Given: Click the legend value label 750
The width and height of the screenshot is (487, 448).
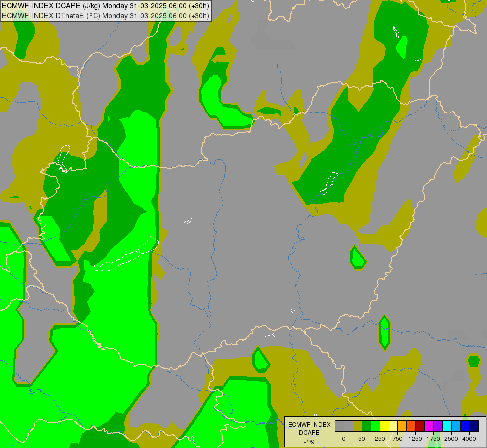Looking at the screenshot, I should (397, 439).
